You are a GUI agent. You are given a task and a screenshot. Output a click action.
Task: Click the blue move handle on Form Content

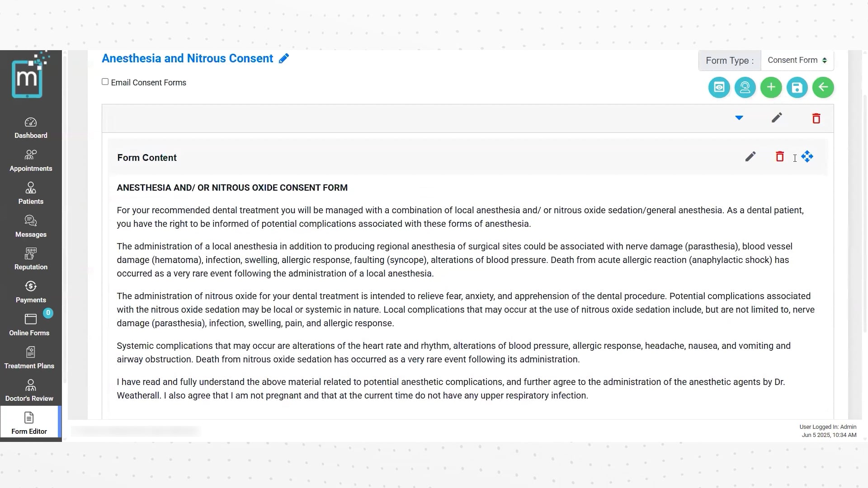(x=807, y=157)
